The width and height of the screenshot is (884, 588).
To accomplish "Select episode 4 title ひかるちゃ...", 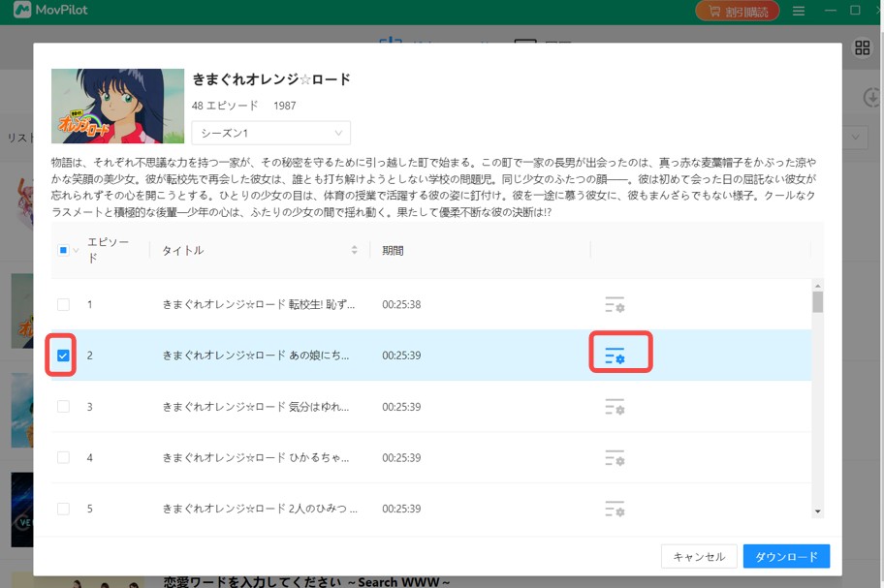I will 256,458.
